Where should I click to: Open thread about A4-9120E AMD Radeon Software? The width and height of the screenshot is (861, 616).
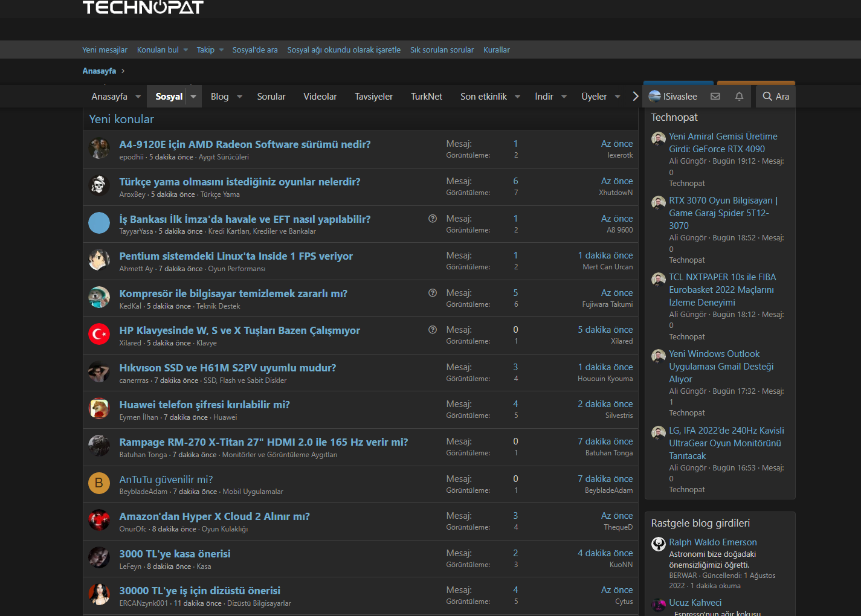[x=245, y=144]
